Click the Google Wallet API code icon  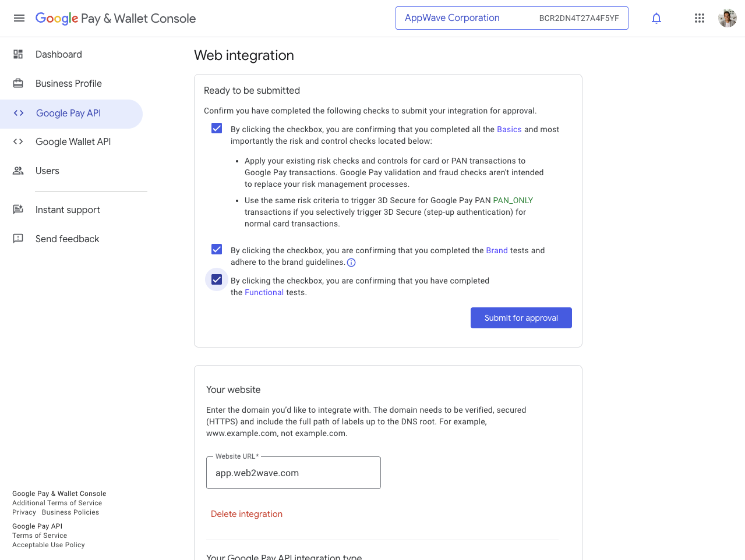click(x=18, y=141)
